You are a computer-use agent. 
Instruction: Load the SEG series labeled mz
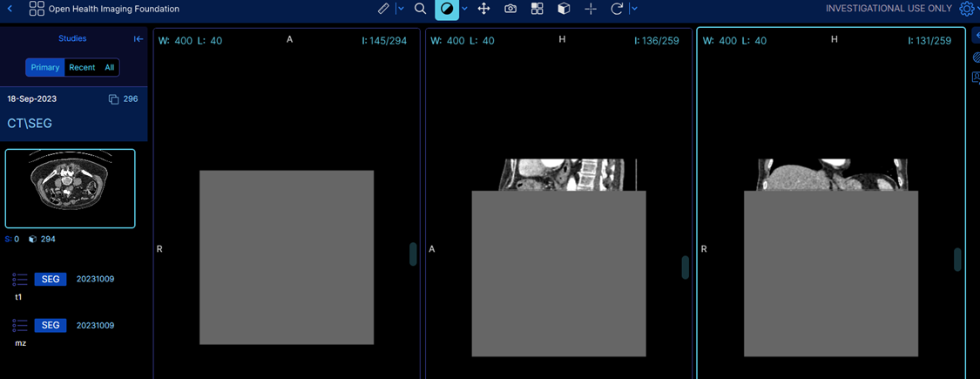coord(51,325)
